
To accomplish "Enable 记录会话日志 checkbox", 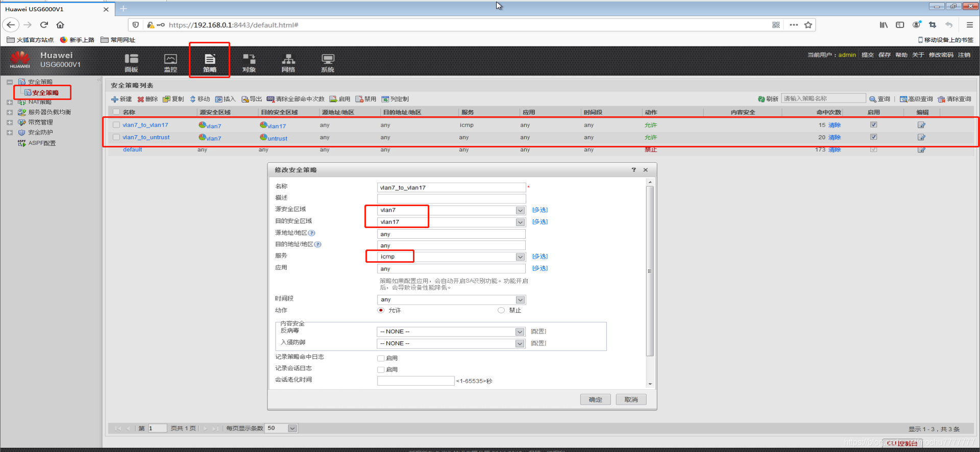I will point(381,369).
